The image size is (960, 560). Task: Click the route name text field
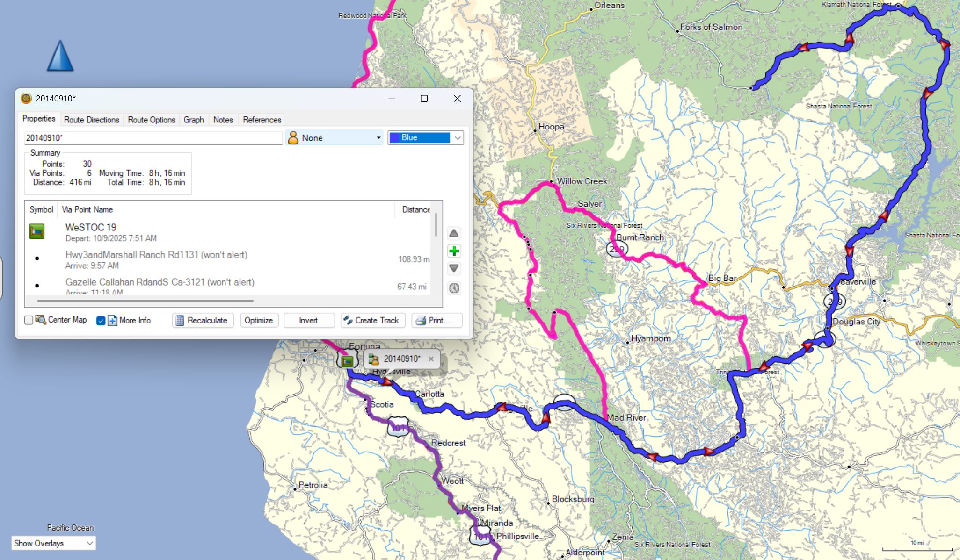pyautogui.click(x=153, y=138)
